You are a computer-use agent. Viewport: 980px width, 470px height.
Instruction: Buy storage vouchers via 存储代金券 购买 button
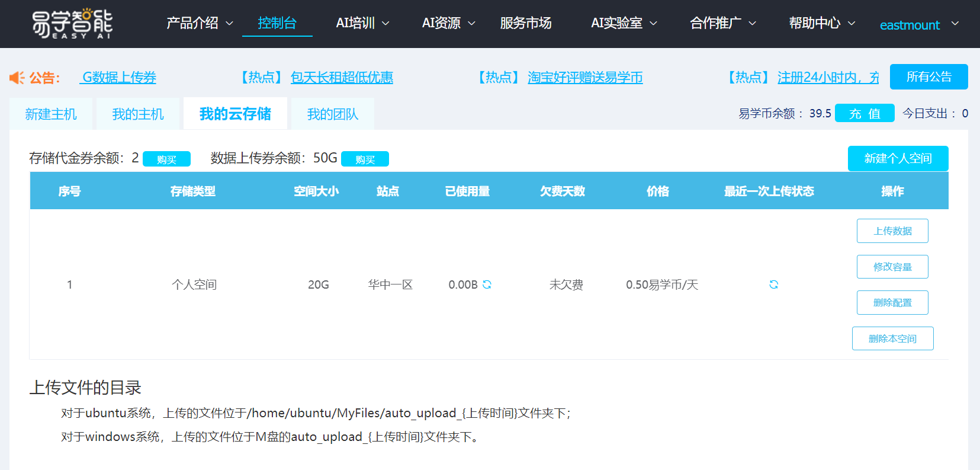(x=166, y=159)
